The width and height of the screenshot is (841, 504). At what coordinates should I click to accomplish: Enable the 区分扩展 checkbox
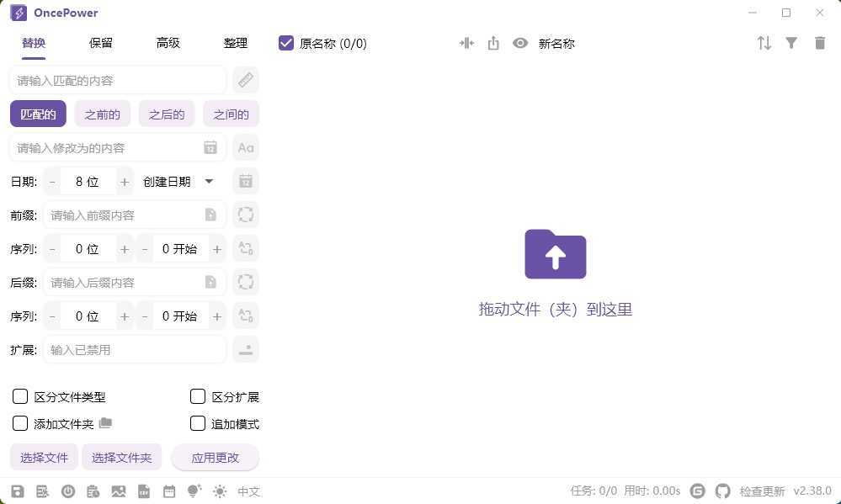coord(198,396)
